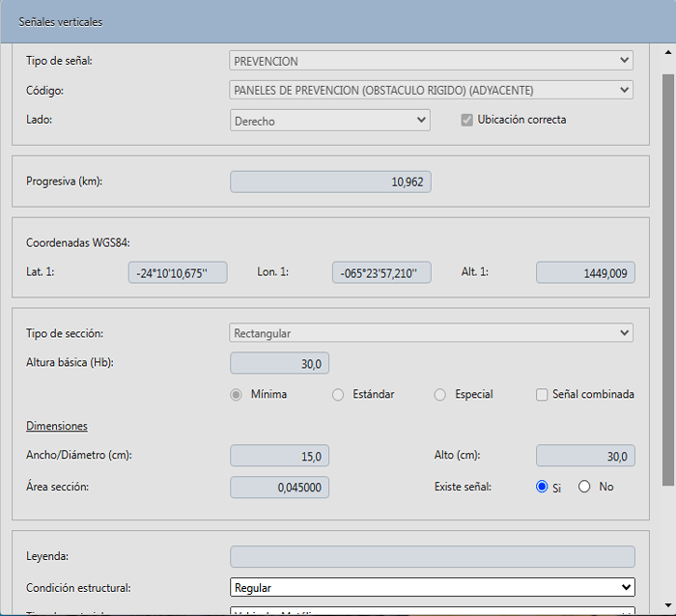Click the Alt. 1 altitude field
The height and width of the screenshot is (616, 676).
pos(585,273)
